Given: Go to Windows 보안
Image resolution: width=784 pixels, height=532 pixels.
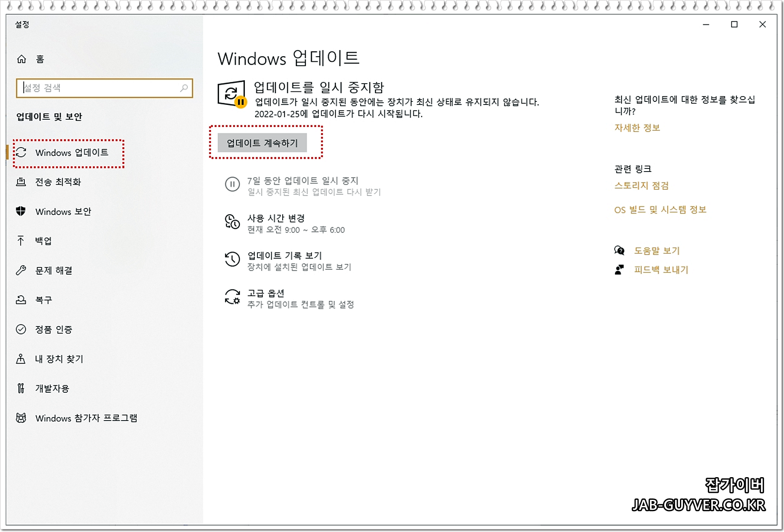Looking at the screenshot, I should [63, 212].
